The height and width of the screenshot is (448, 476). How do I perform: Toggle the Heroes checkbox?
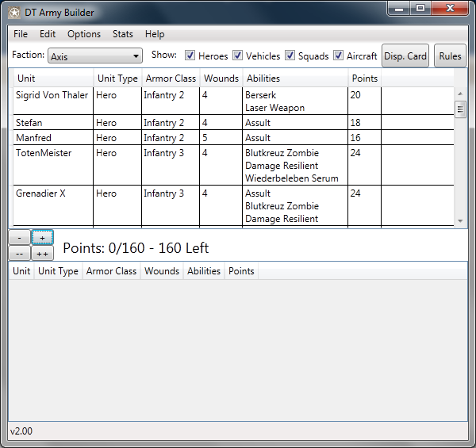tap(190, 56)
